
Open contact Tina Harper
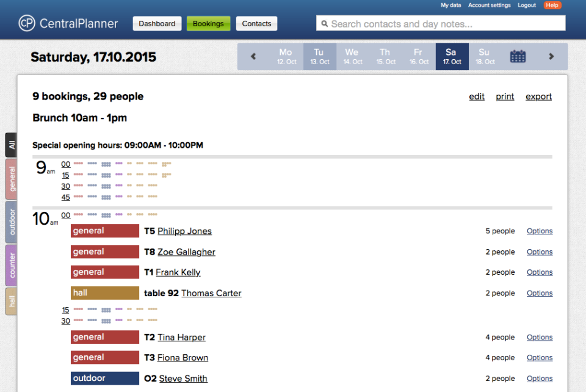[182, 337]
